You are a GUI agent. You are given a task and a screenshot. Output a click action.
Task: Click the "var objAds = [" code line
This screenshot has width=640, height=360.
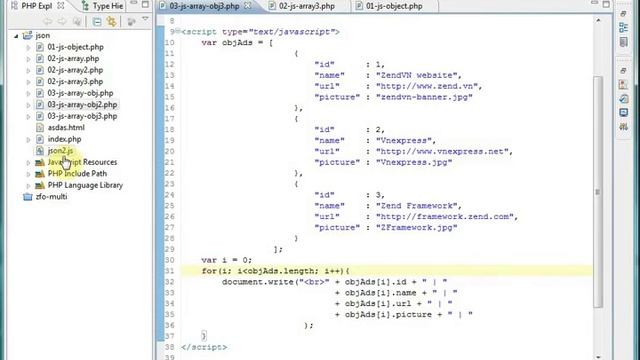[237, 42]
